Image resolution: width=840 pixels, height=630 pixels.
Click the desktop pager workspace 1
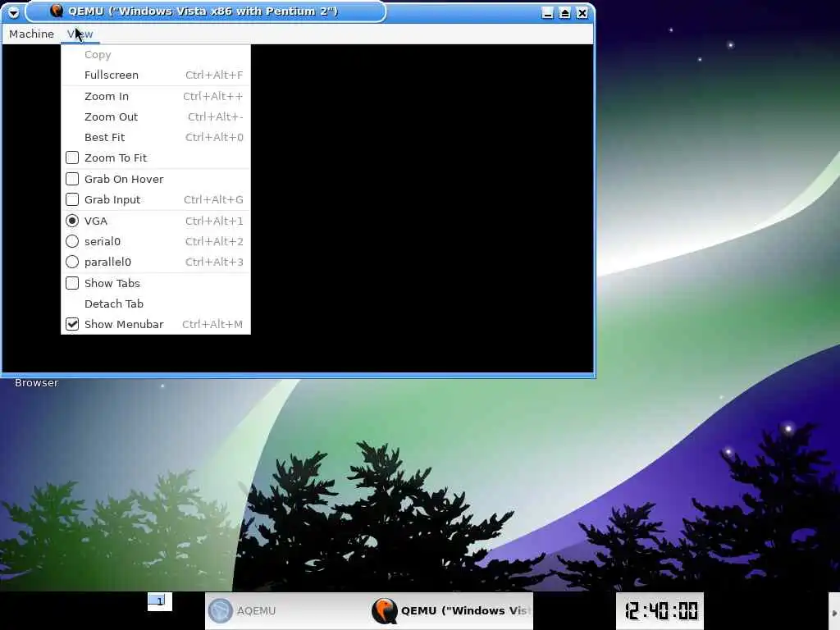(160, 601)
